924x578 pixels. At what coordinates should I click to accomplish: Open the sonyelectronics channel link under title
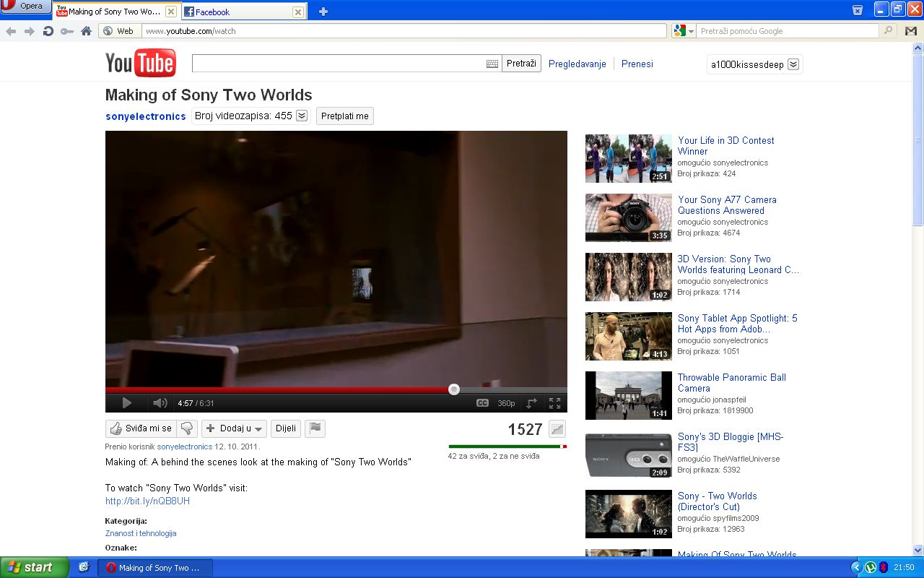(146, 116)
